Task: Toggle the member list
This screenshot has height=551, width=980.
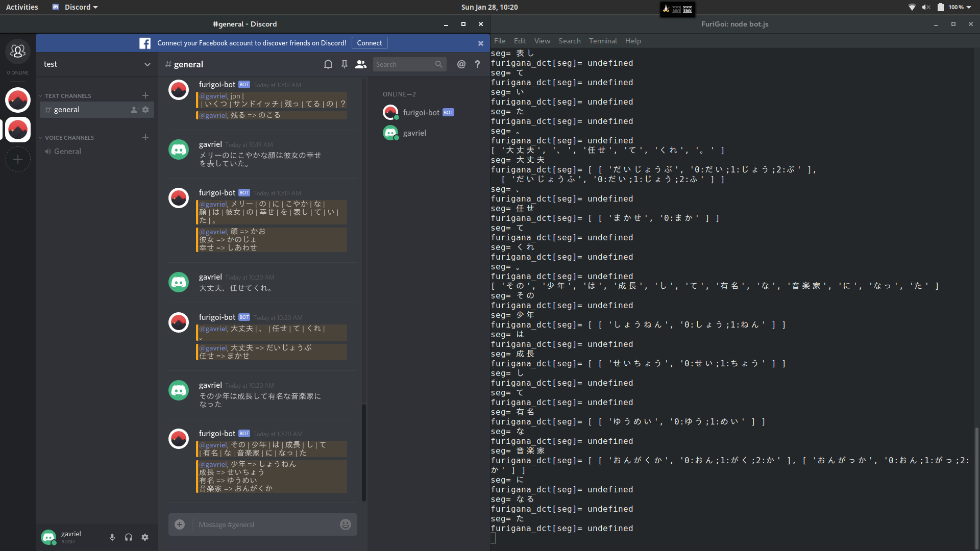Action: [361, 64]
